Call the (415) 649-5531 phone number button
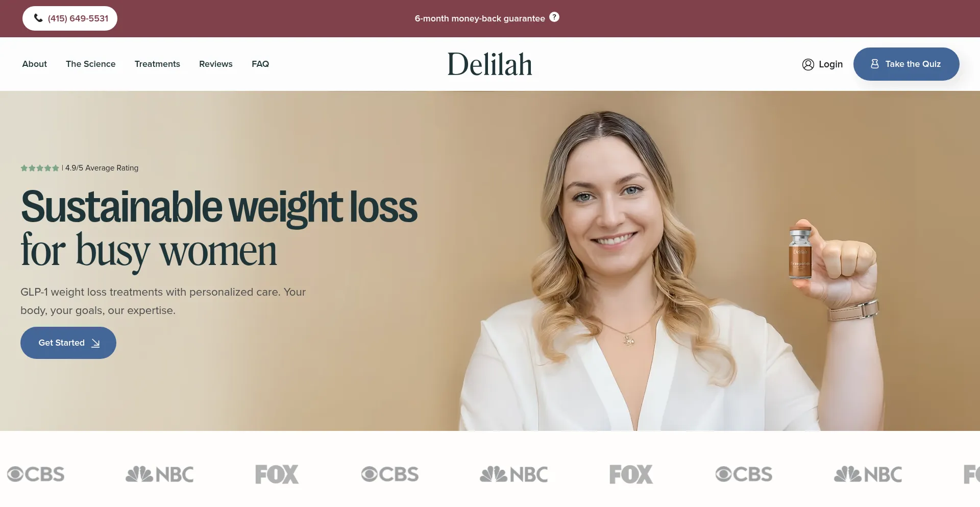This screenshot has height=507, width=980. pos(70,18)
